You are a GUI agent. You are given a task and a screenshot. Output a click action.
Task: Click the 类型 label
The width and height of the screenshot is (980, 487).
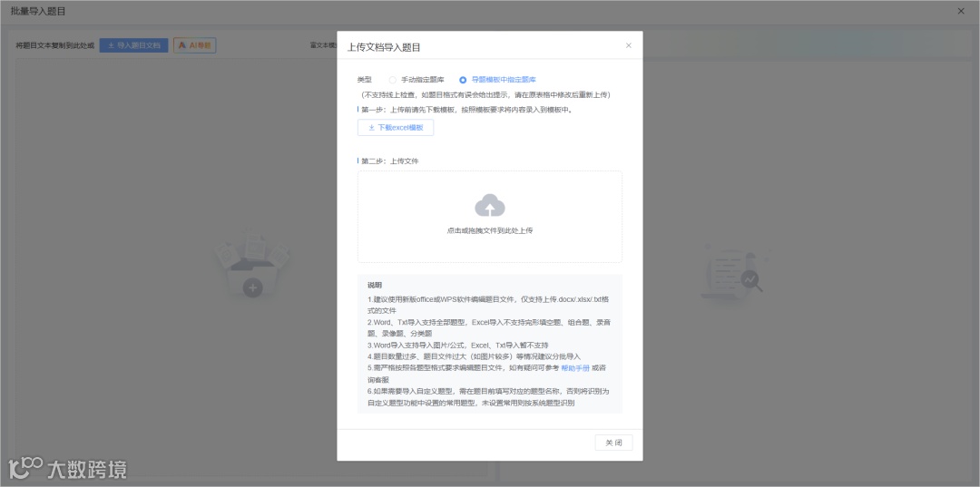coord(365,80)
